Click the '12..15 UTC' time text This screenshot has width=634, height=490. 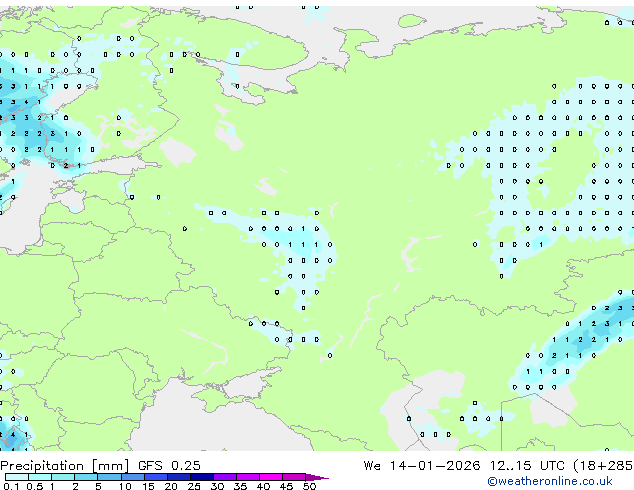coord(527,465)
